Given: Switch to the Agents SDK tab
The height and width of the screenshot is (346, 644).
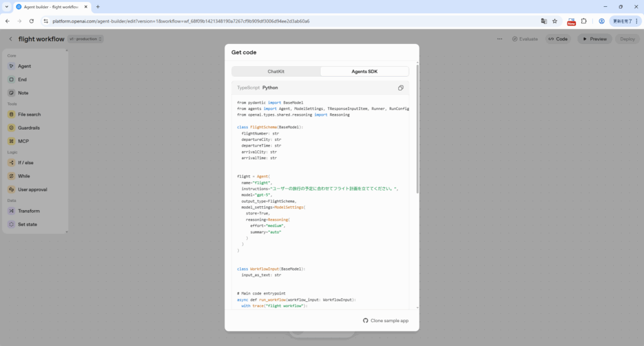Looking at the screenshot, I should tap(364, 72).
